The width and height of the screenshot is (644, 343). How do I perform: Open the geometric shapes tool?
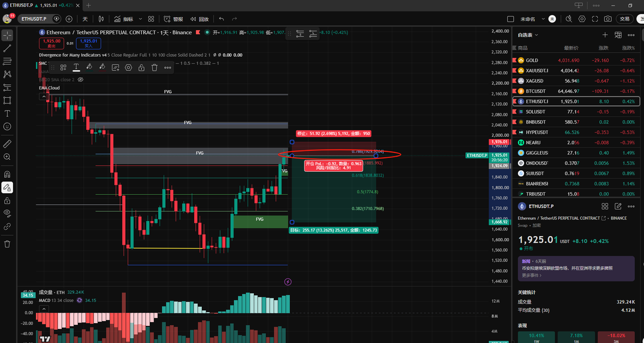click(7, 100)
